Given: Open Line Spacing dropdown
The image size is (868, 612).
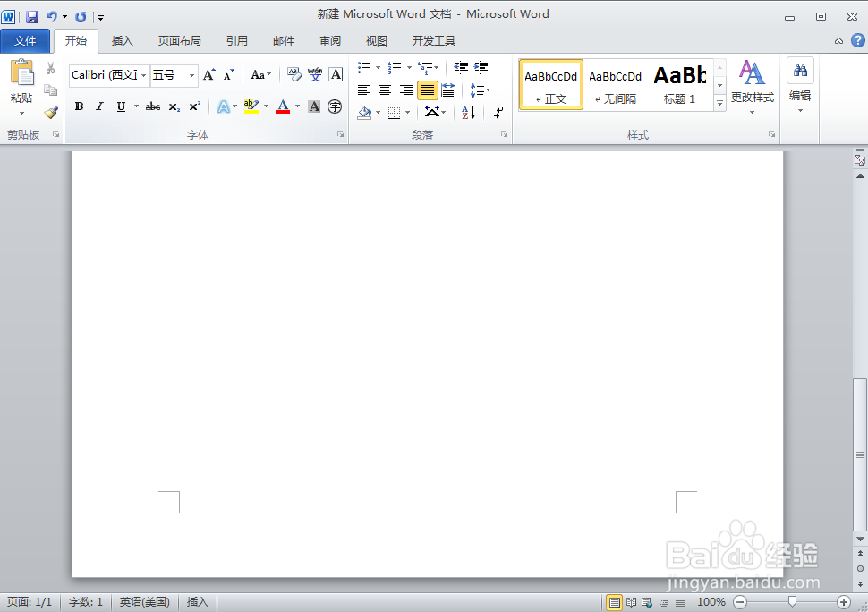Looking at the screenshot, I should 480,89.
